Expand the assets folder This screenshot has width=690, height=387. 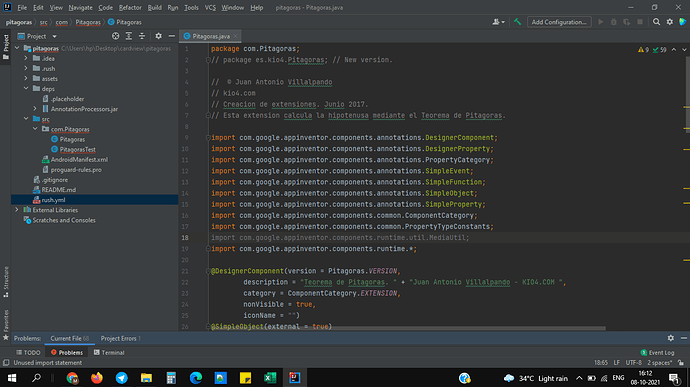26,78
